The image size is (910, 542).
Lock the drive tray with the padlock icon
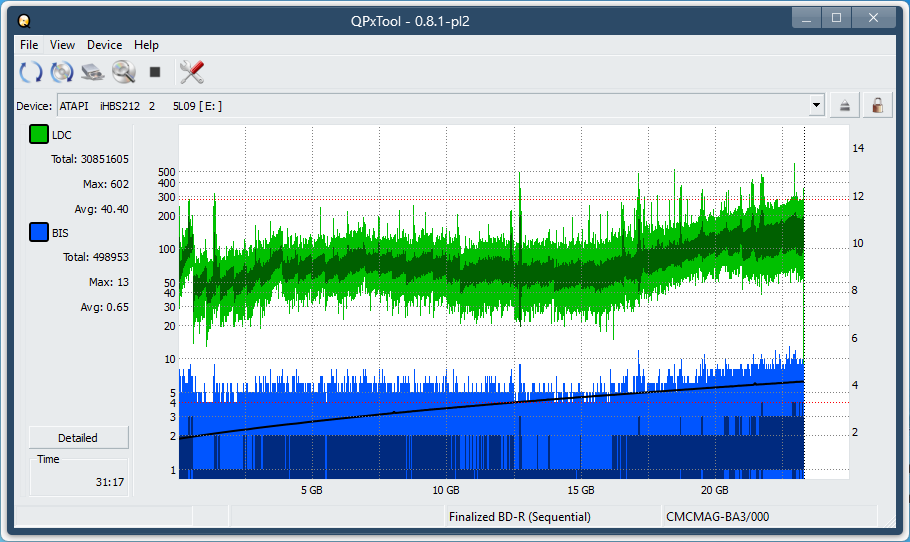click(878, 106)
